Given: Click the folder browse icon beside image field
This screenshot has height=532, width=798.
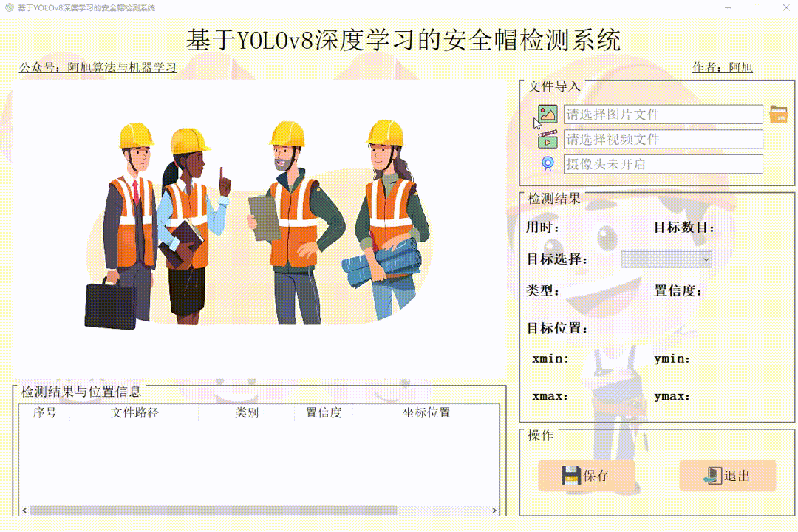Looking at the screenshot, I should pos(777,114).
